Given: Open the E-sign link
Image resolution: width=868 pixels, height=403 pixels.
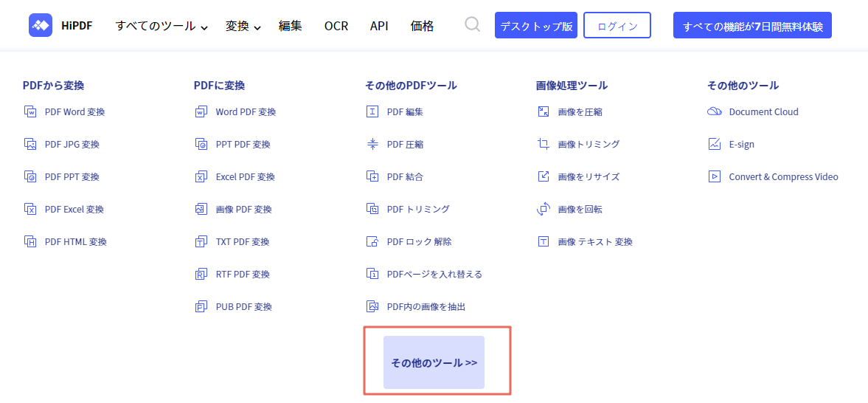Looking at the screenshot, I should [741, 144].
